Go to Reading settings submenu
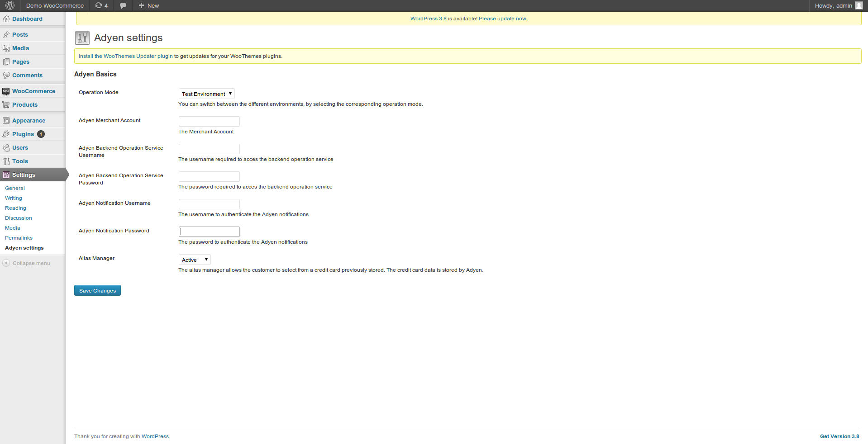868x444 pixels. click(x=15, y=208)
